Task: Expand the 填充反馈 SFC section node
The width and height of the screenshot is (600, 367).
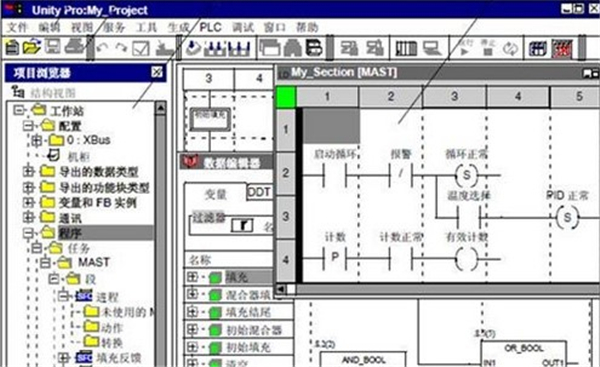Action: (63, 358)
